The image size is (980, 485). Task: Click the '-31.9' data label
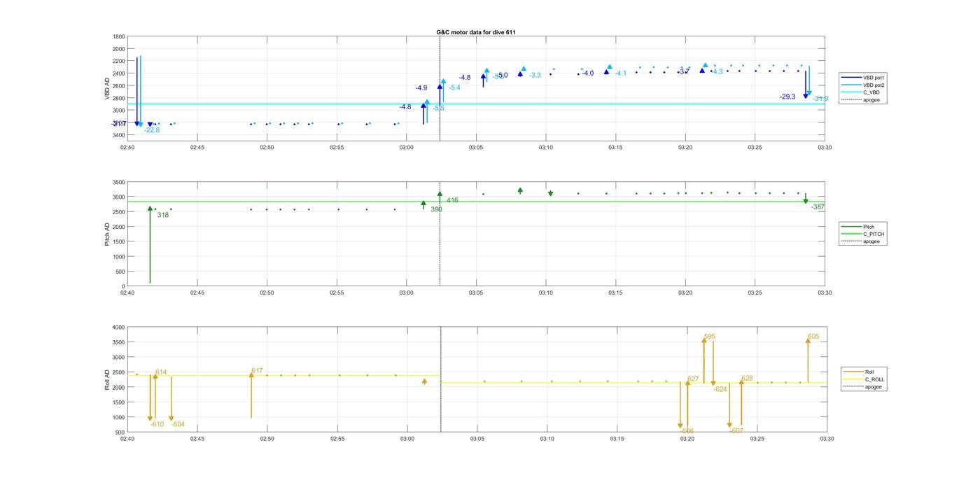point(820,99)
